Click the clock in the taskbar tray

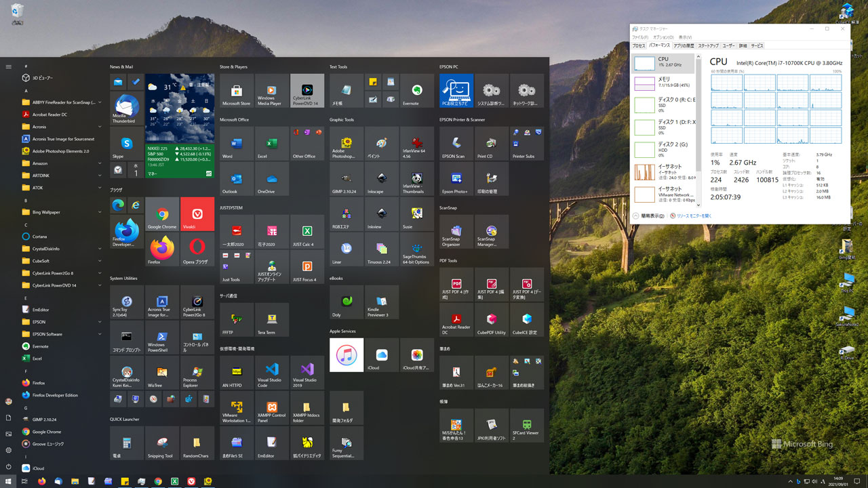(x=838, y=481)
